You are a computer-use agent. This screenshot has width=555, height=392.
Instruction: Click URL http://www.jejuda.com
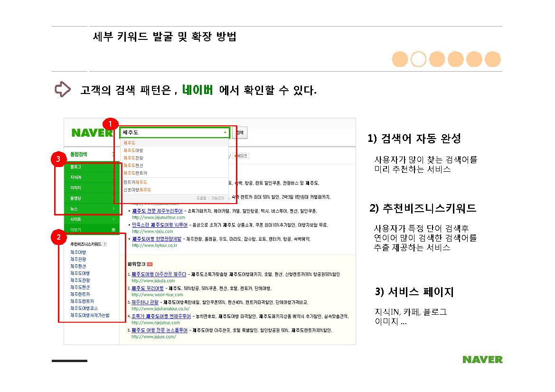pos(153,280)
